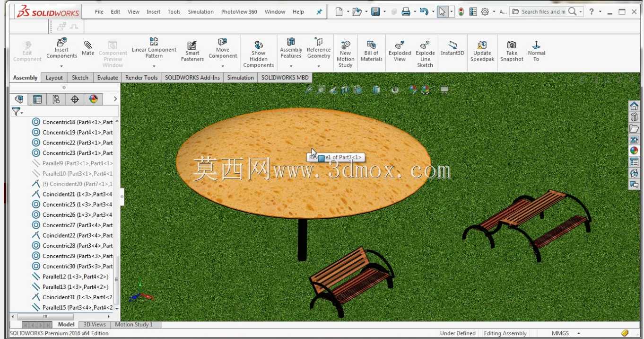Open the PhotoView 360 menu
Viewport: 644px width, 339px height.
click(239, 12)
